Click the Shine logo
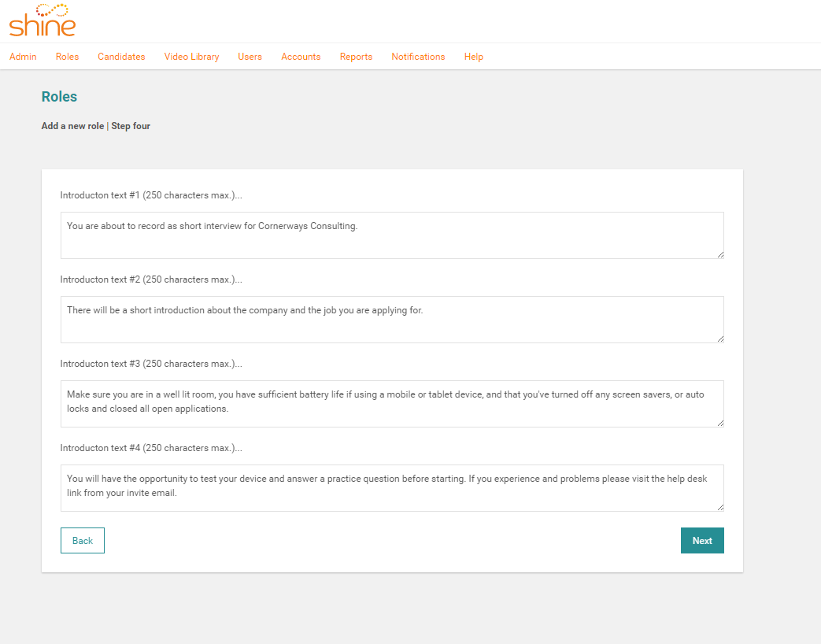 coord(43,21)
